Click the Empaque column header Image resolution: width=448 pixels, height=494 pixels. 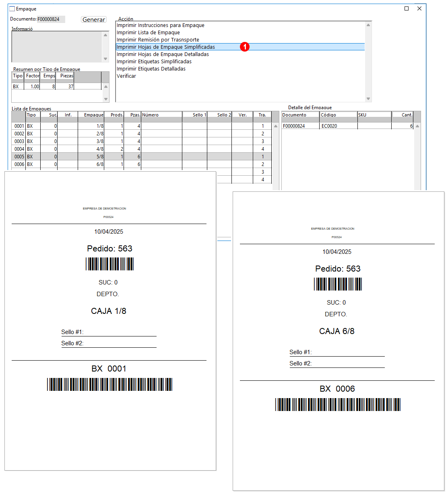point(91,115)
